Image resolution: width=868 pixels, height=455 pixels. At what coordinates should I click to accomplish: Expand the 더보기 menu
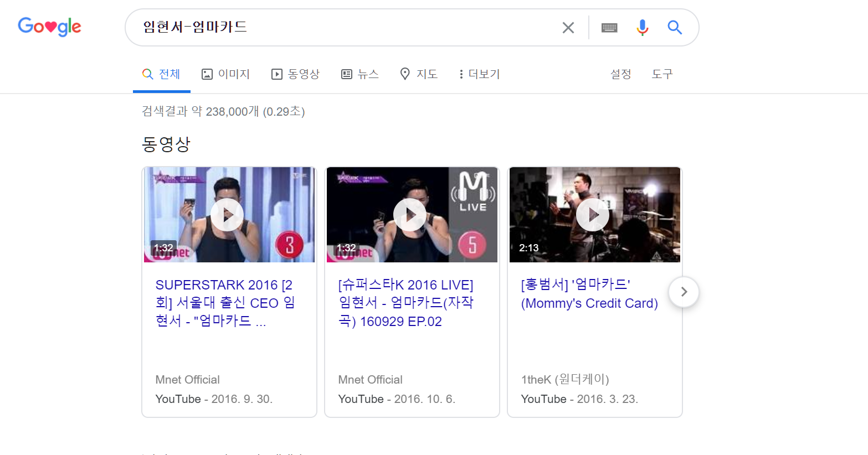coord(479,74)
